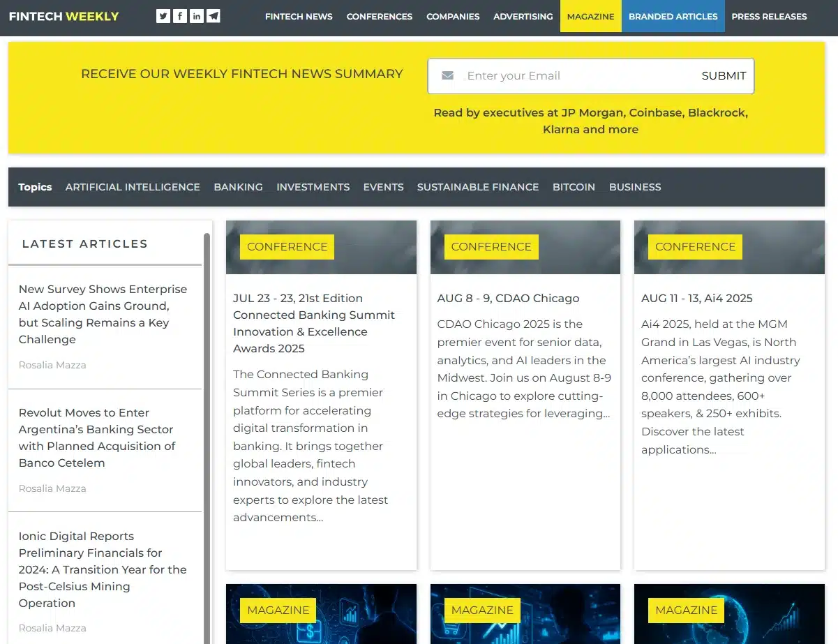Click Conference tag on CDAO Chicago card
The height and width of the screenshot is (644, 838).
tap(491, 246)
